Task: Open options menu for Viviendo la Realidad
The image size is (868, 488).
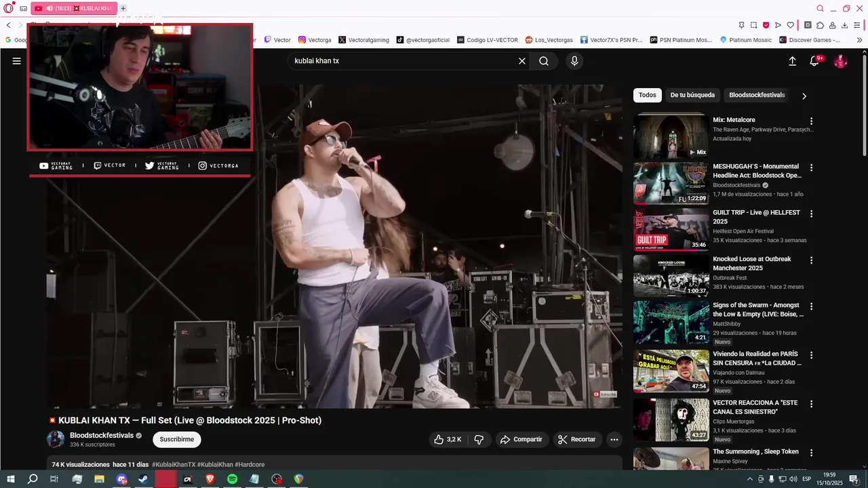Action: pyautogui.click(x=811, y=355)
